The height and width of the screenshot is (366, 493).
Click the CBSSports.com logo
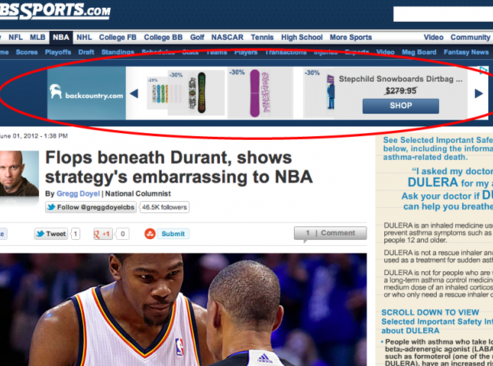click(55, 10)
